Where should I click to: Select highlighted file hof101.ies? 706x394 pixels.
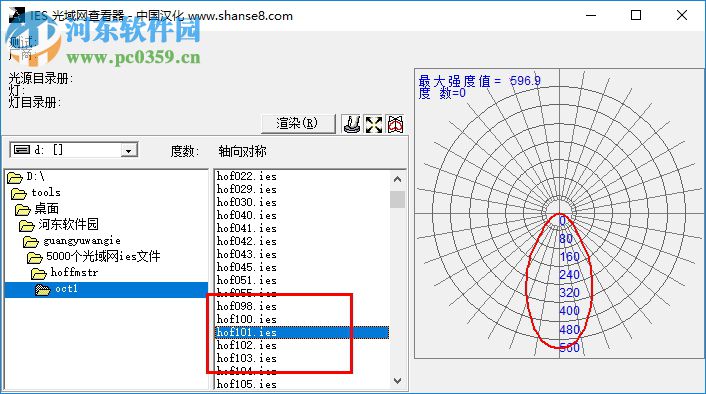(x=302, y=332)
